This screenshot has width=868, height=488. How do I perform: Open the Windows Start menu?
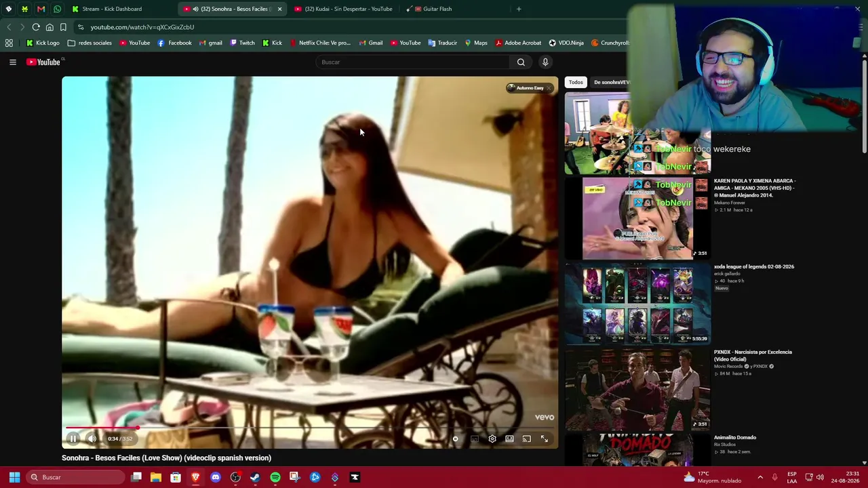(x=14, y=477)
